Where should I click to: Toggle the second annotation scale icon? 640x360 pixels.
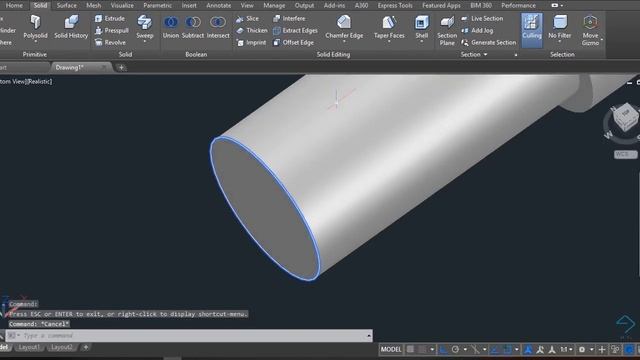(540, 349)
